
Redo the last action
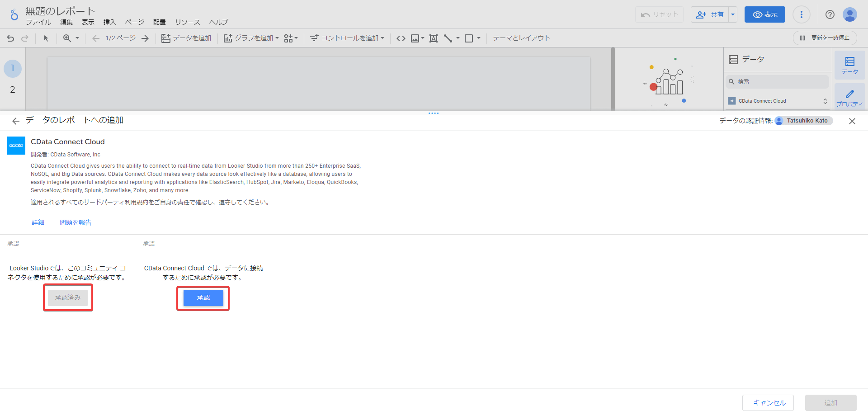pyautogui.click(x=25, y=38)
